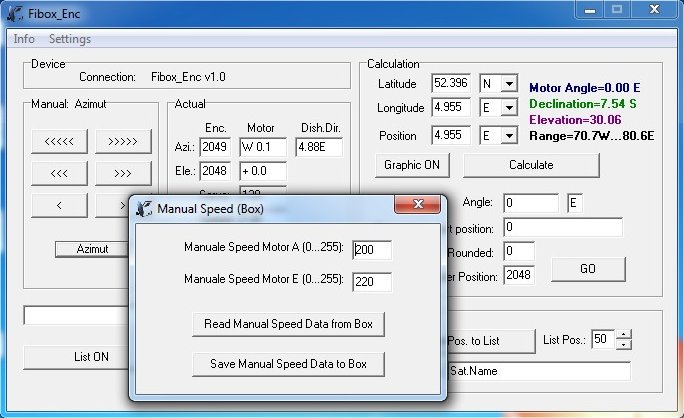Click the Manuale Speed Motor A field
The width and height of the screenshot is (684, 418).
372,249
